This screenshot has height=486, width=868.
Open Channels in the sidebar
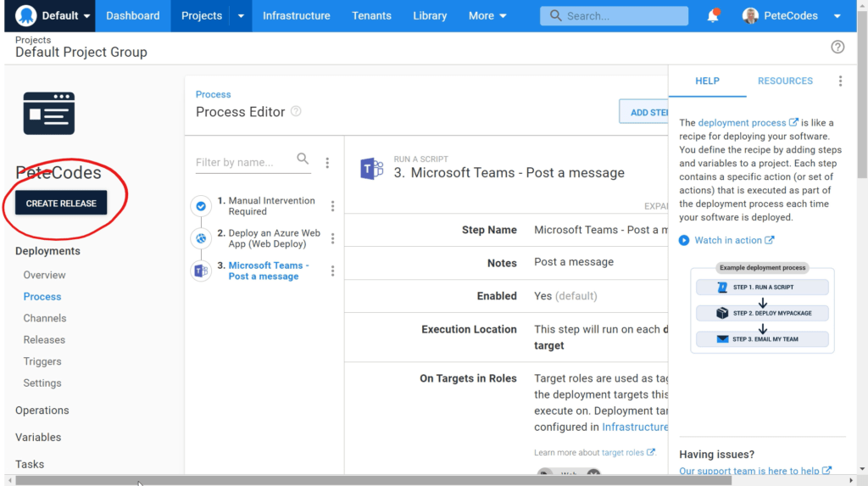45,318
